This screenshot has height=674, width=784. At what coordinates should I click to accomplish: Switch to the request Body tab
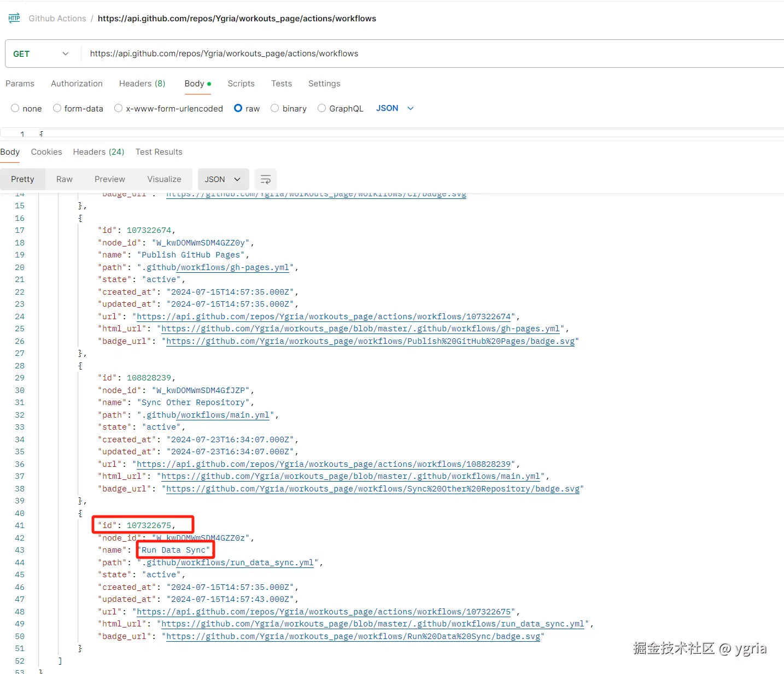point(197,84)
